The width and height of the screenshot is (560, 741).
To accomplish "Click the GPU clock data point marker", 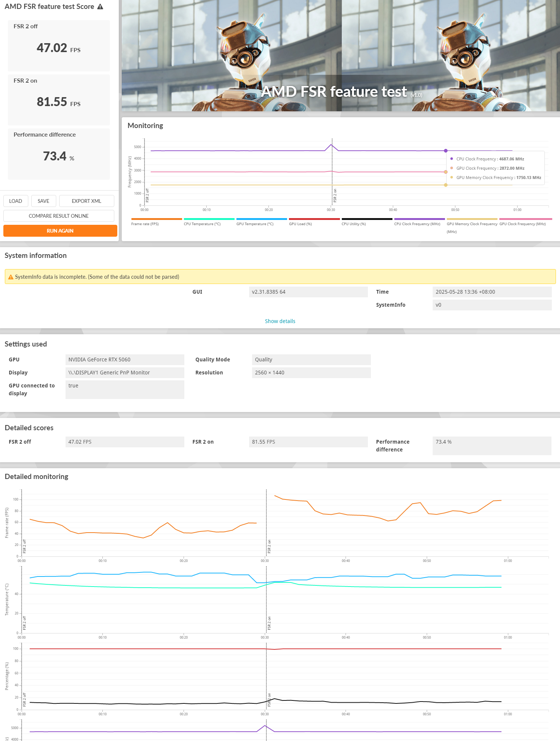I will (446, 172).
